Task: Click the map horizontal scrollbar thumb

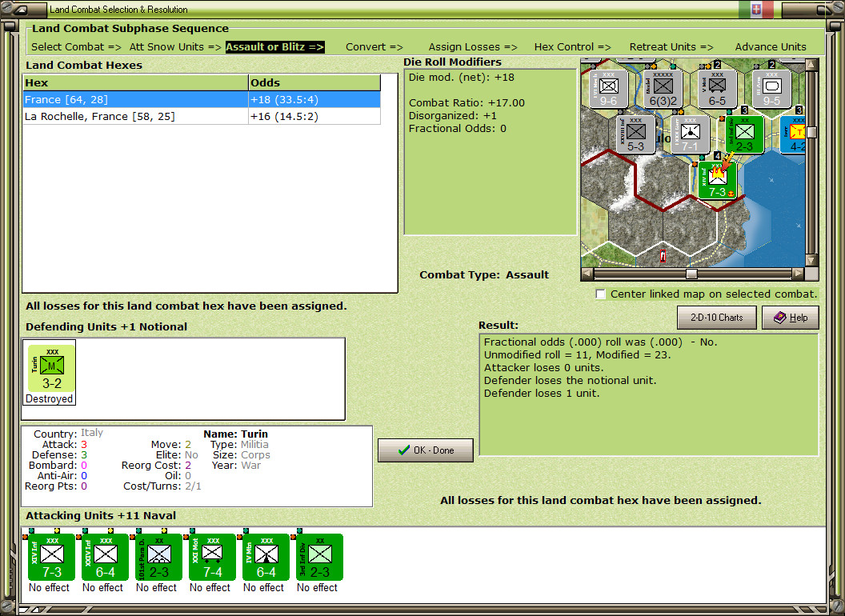Action: (x=691, y=274)
